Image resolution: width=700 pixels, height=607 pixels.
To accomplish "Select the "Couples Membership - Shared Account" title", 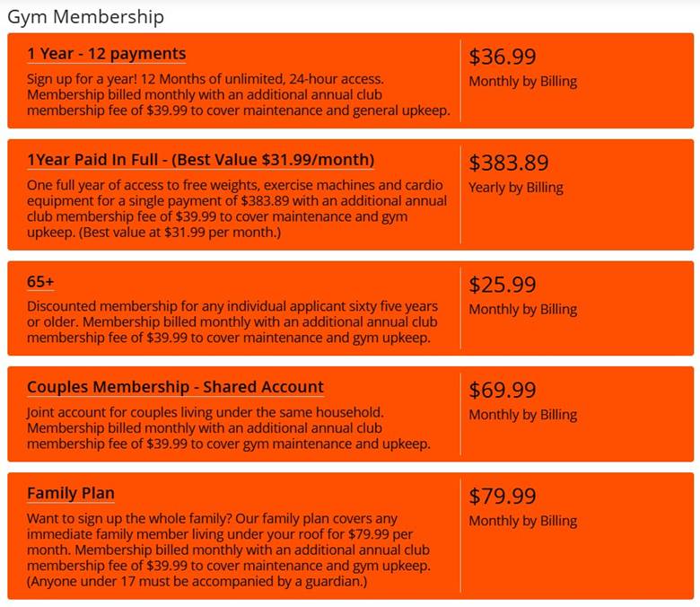I will 175,387.
